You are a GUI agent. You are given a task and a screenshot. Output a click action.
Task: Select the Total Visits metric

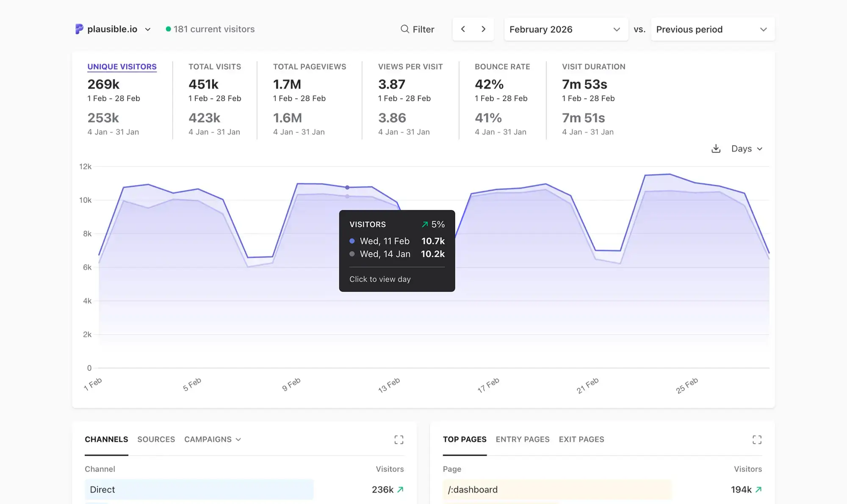[214, 66]
